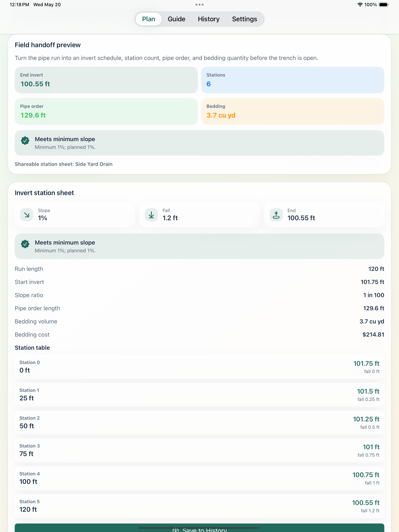Viewport: 399px width, 532px height.
Task: Click Shareable station sheet: Side Yard Drain
Action: coord(63,164)
